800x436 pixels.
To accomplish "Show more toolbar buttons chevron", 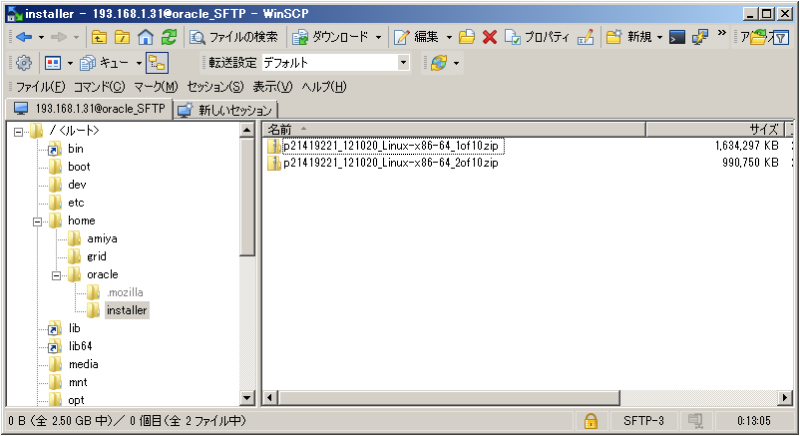I will tap(721, 33).
